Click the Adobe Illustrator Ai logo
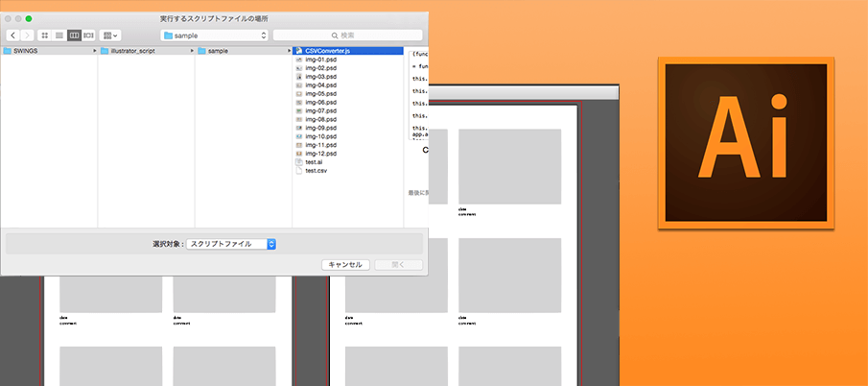The height and width of the screenshot is (386, 868). [745, 143]
